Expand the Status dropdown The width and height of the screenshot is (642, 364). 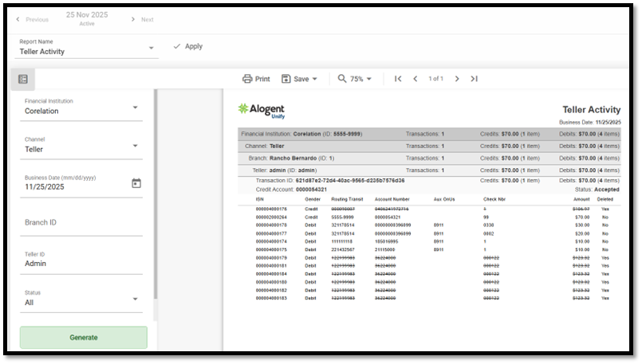135,299
